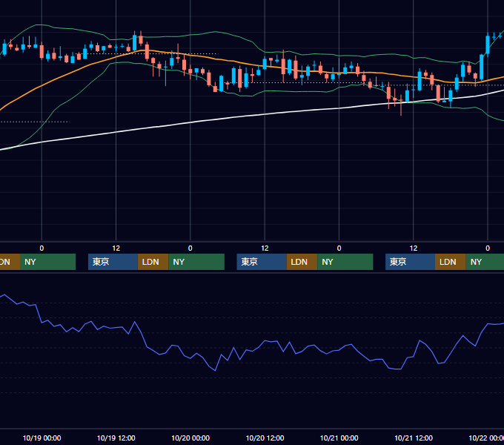Viewport: 504px width, 445px height.
Task: Click the tall blue candle at 10/22 00:00
Action: pos(488,44)
